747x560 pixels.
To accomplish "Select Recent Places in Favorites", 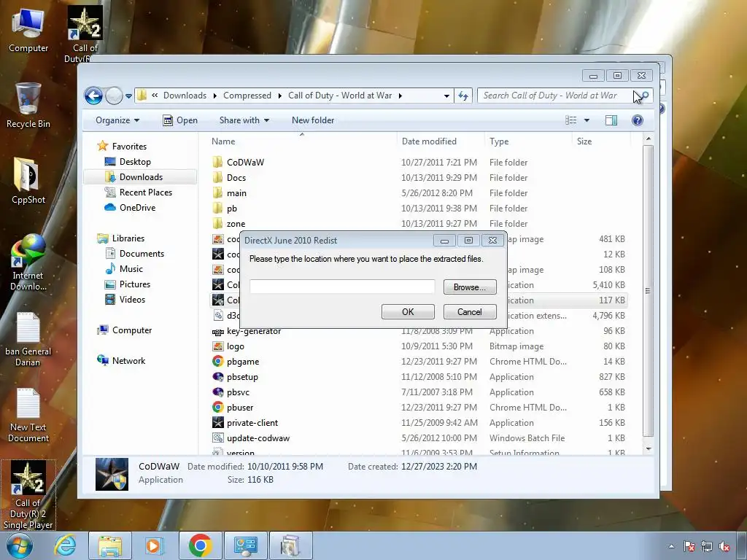I will 145,192.
